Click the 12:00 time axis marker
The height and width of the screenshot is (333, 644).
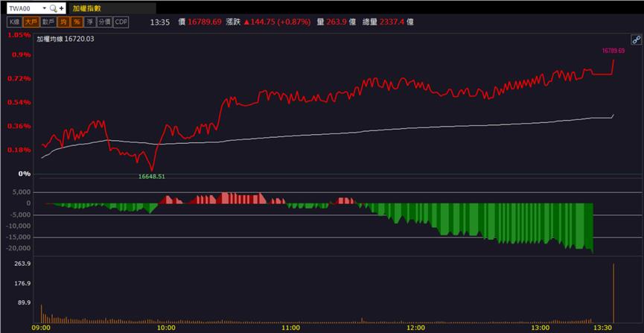(415, 328)
